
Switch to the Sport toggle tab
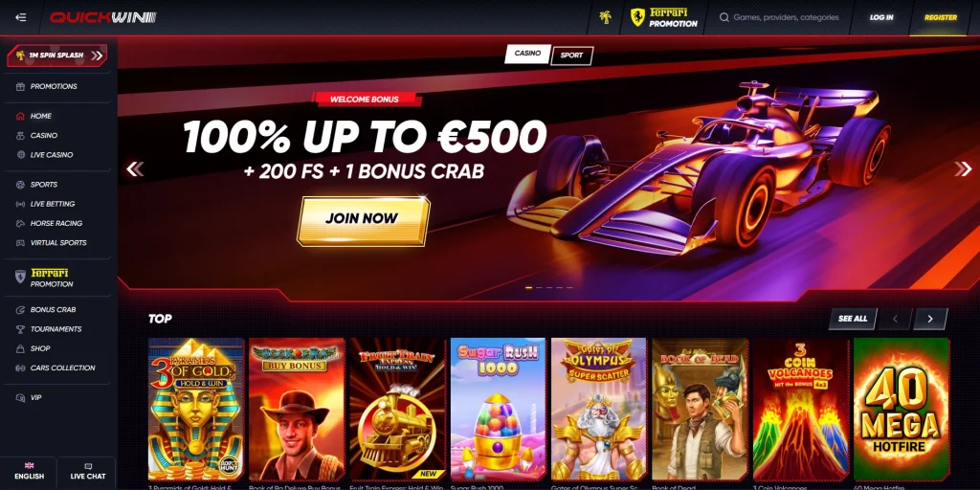571,56
